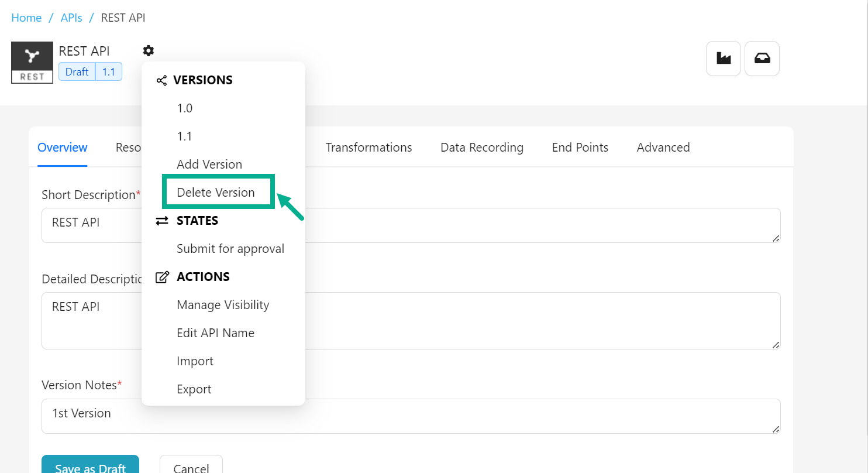Open Manage Visibility from Actions

click(223, 305)
